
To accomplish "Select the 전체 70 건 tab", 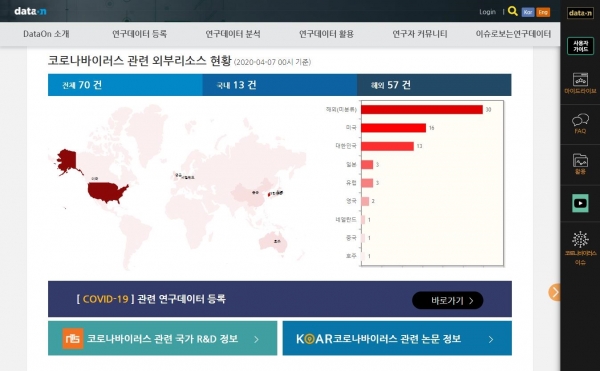I will pos(125,85).
